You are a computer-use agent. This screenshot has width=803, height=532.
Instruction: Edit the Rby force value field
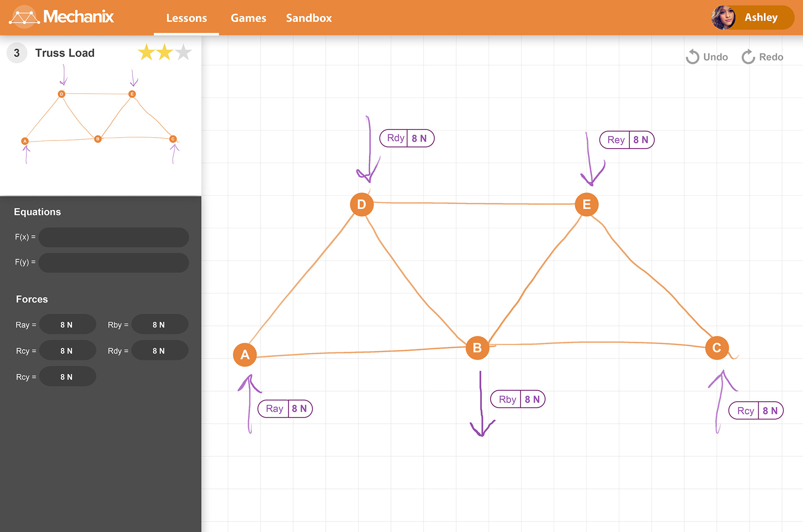tap(159, 325)
